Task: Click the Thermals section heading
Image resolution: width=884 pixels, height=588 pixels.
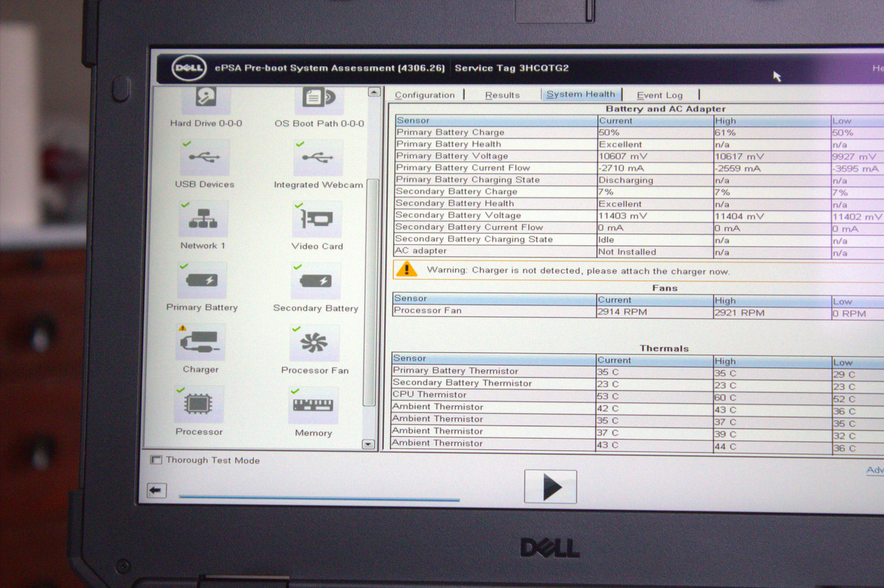Action: tap(664, 348)
